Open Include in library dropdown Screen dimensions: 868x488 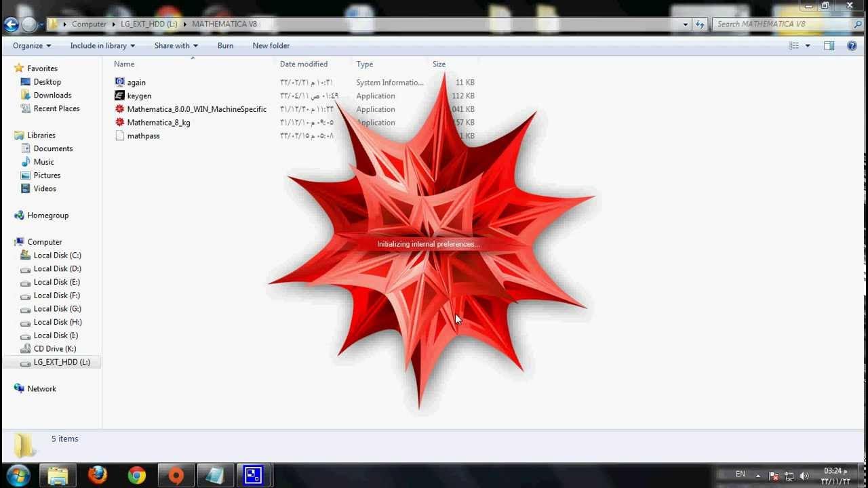[102, 46]
